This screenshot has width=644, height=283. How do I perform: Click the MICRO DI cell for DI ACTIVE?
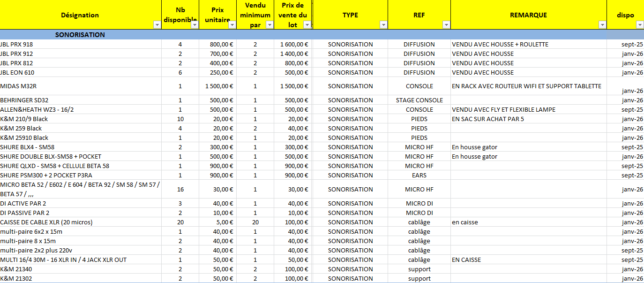click(x=419, y=203)
